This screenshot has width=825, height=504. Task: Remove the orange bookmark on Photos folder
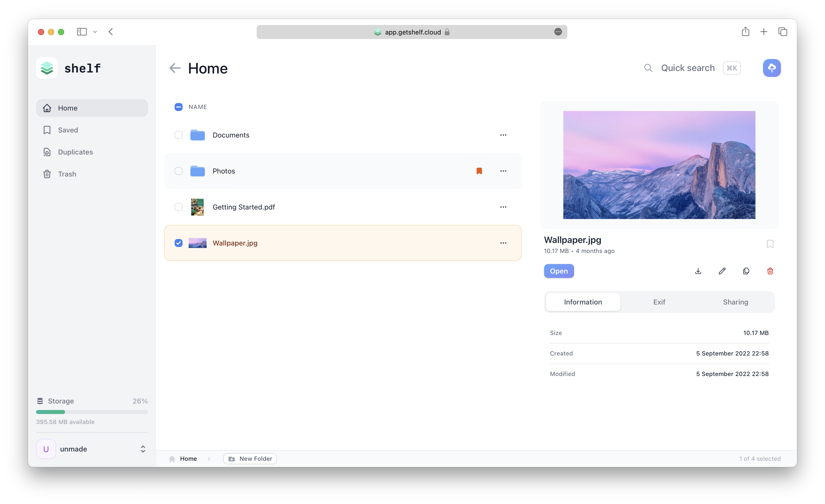coord(479,171)
